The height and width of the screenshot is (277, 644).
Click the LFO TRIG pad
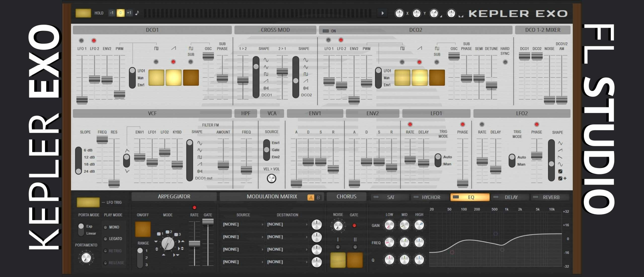(88, 202)
